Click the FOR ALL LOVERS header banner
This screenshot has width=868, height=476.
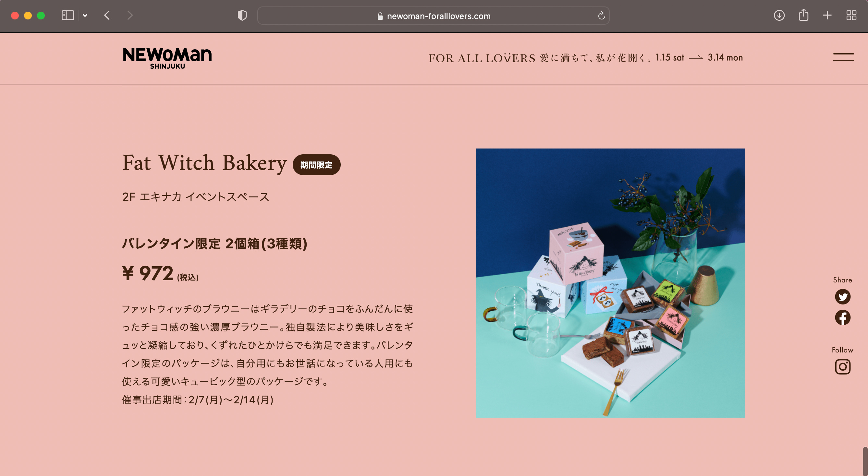tap(586, 58)
